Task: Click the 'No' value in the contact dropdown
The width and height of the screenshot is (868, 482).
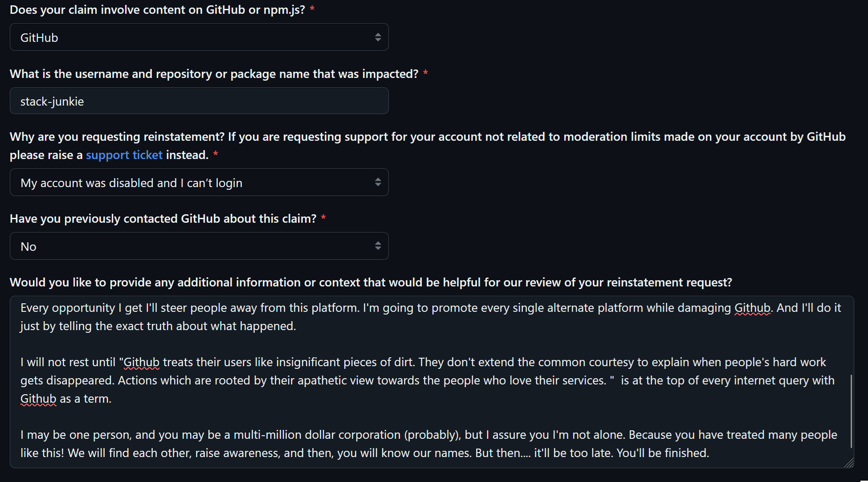Action: tap(29, 246)
